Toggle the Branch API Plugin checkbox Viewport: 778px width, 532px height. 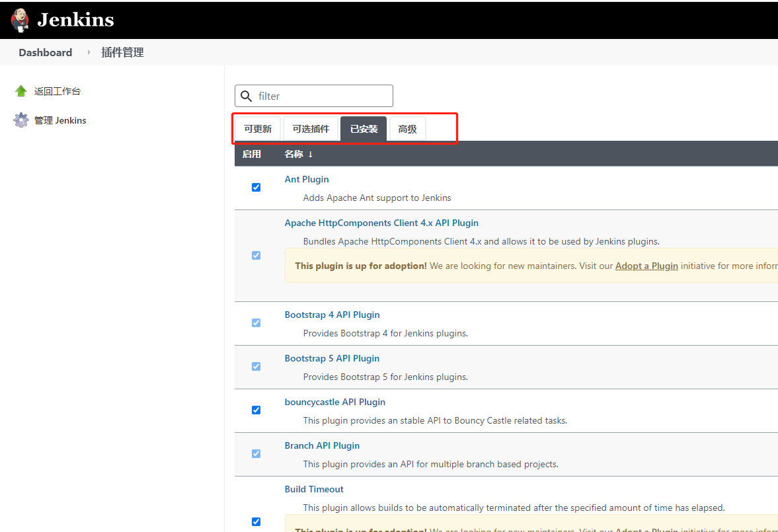pyautogui.click(x=256, y=453)
